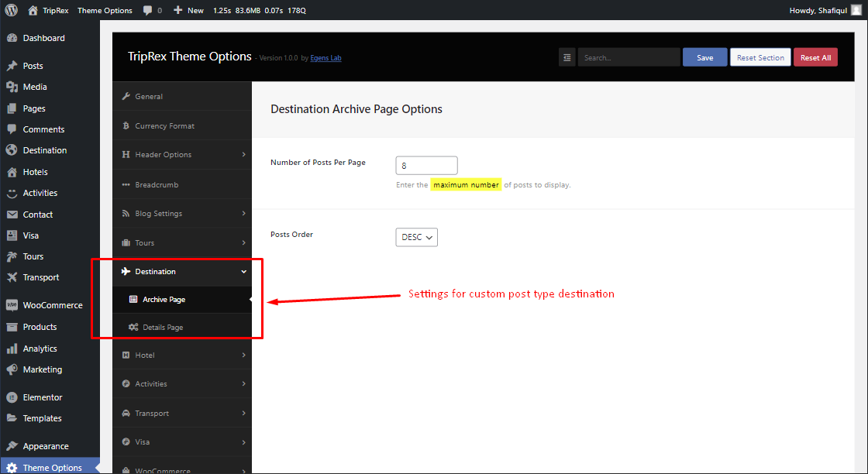868x474 pixels.
Task: Click the Reset Section button
Action: (760, 57)
